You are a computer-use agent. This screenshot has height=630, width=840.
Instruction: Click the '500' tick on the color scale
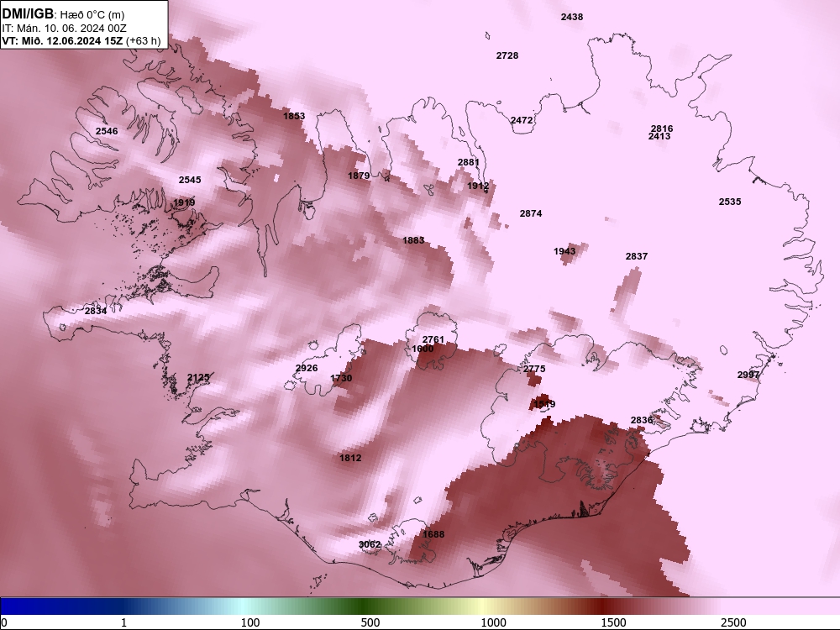(x=370, y=622)
